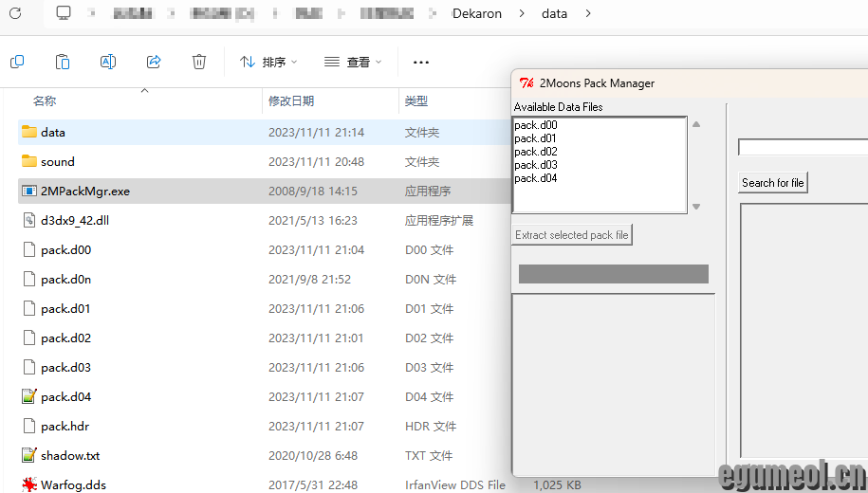Click the pack.hdr file icon
This screenshot has height=493, width=868.
point(28,426)
